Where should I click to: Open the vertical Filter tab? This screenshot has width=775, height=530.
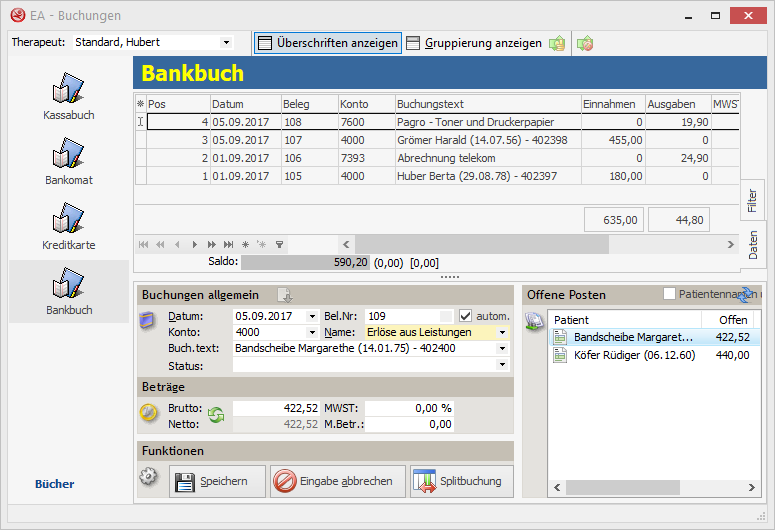[752, 200]
